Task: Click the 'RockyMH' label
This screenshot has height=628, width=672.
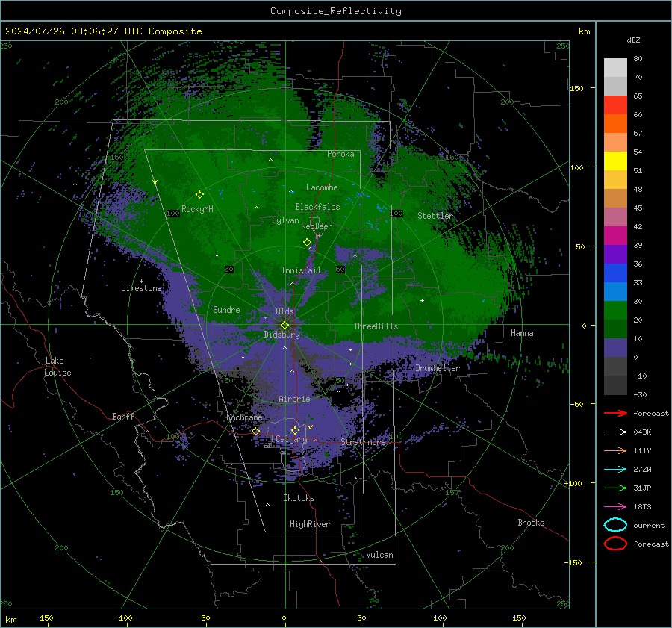Action: (197, 209)
